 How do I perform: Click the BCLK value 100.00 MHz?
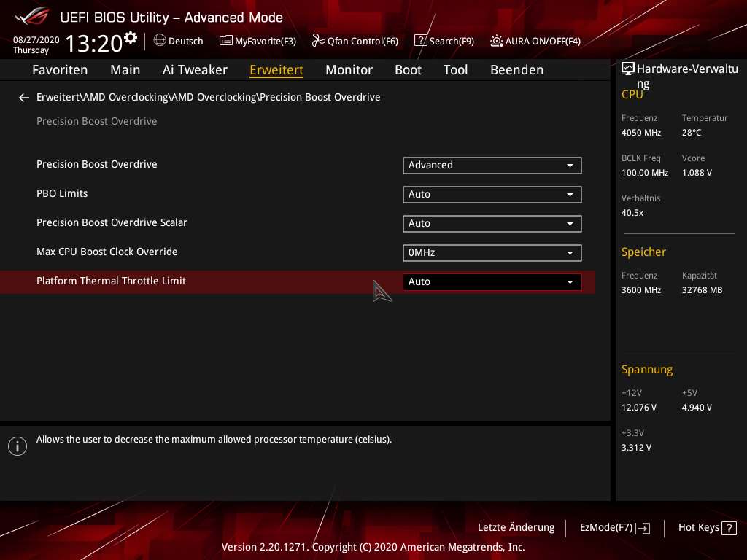(645, 172)
